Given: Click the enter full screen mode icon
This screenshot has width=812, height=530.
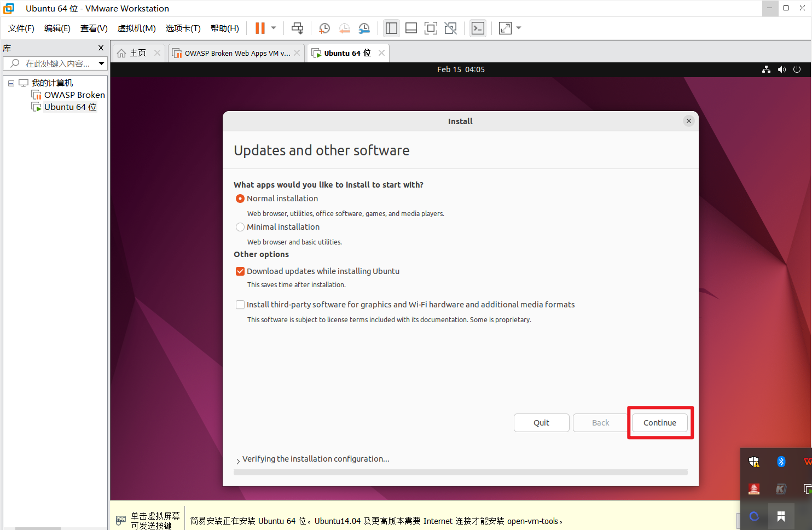Looking at the screenshot, I should click(431, 28).
